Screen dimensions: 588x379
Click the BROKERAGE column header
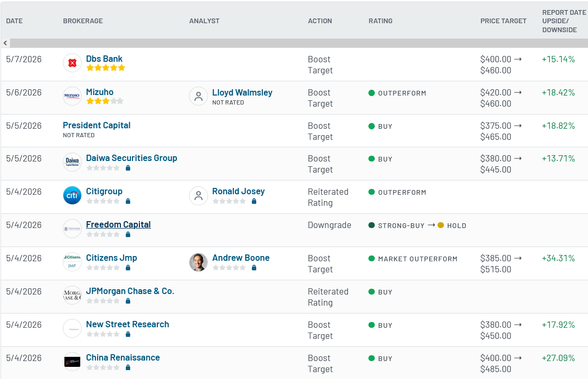coord(83,21)
